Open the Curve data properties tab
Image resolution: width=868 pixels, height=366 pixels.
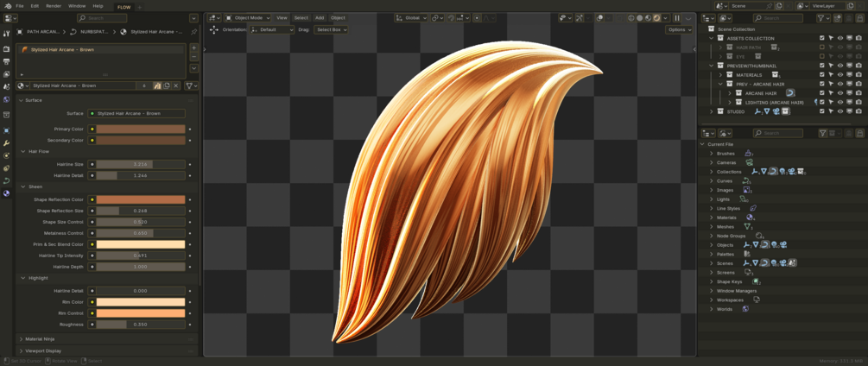click(x=7, y=180)
